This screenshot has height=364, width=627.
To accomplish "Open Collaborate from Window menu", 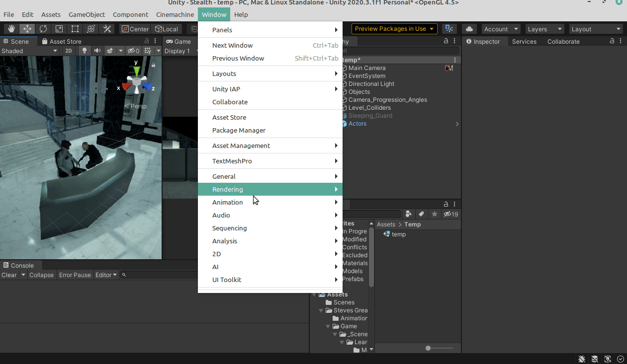I will 270,102.
